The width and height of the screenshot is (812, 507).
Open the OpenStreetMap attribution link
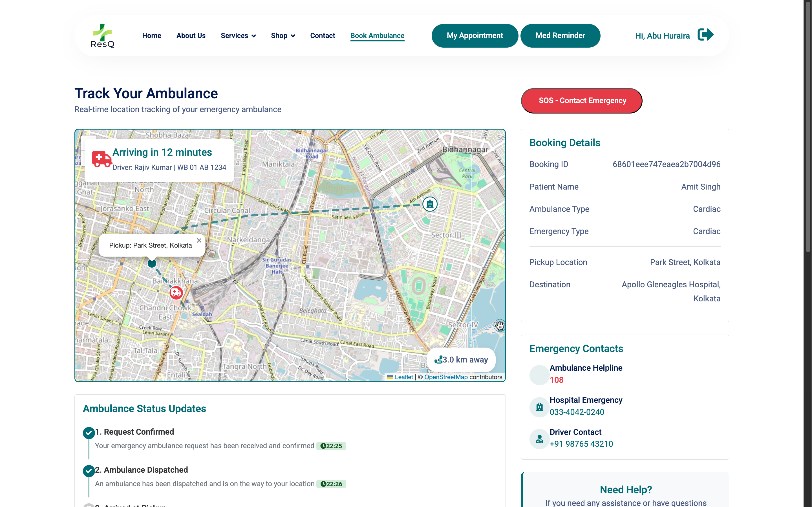tap(445, 377)
